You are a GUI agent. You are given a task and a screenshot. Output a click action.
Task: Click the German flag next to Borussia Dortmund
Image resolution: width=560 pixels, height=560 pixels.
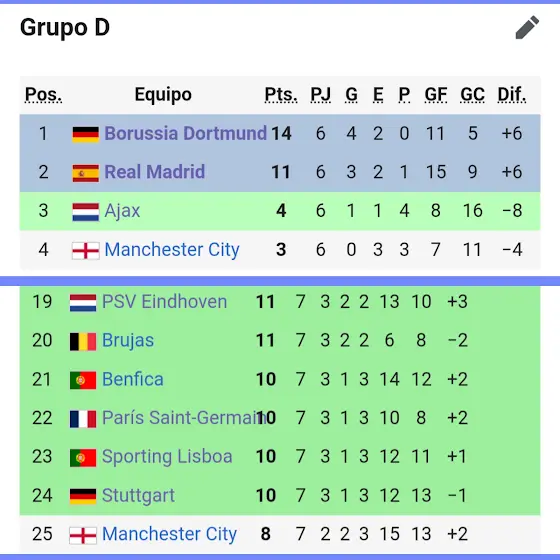tap(85, 135)
